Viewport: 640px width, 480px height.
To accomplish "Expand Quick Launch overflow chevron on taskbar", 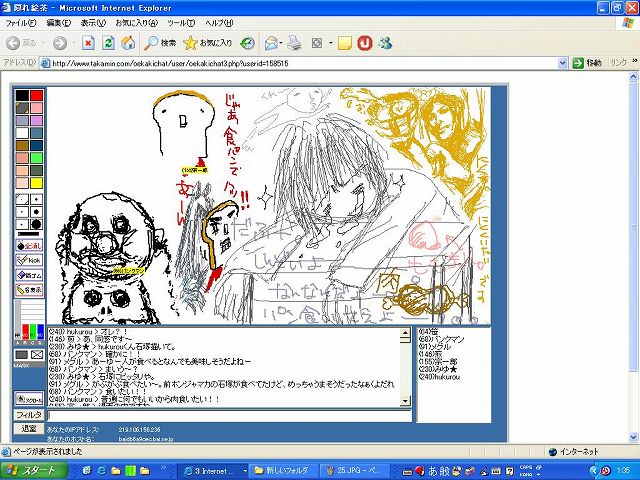I will tap(163, 468).
